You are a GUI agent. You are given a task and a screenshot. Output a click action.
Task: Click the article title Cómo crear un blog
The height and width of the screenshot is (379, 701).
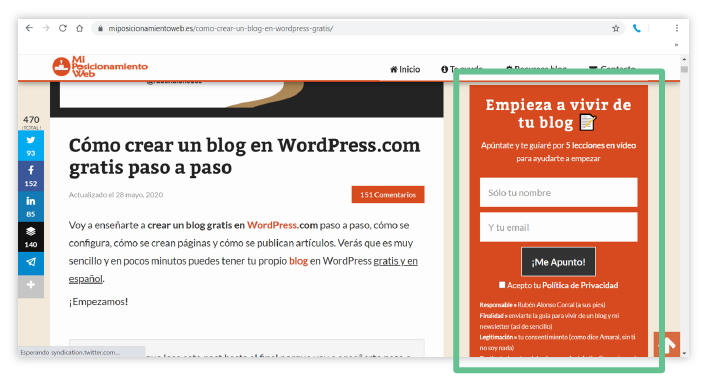[245, 156]
